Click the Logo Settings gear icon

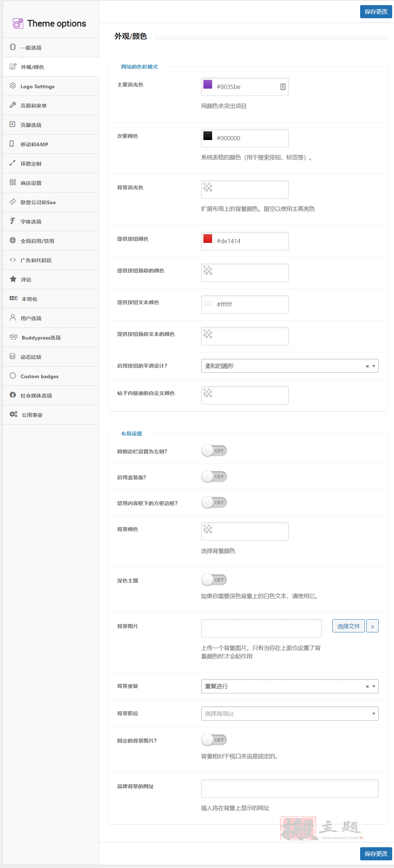(13, 86)
